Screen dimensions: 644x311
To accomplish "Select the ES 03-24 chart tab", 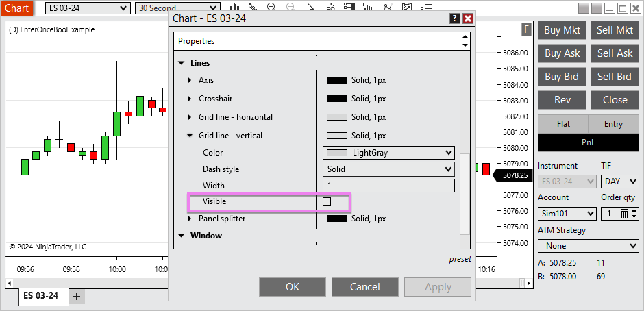I will click(x=41, y=297).
